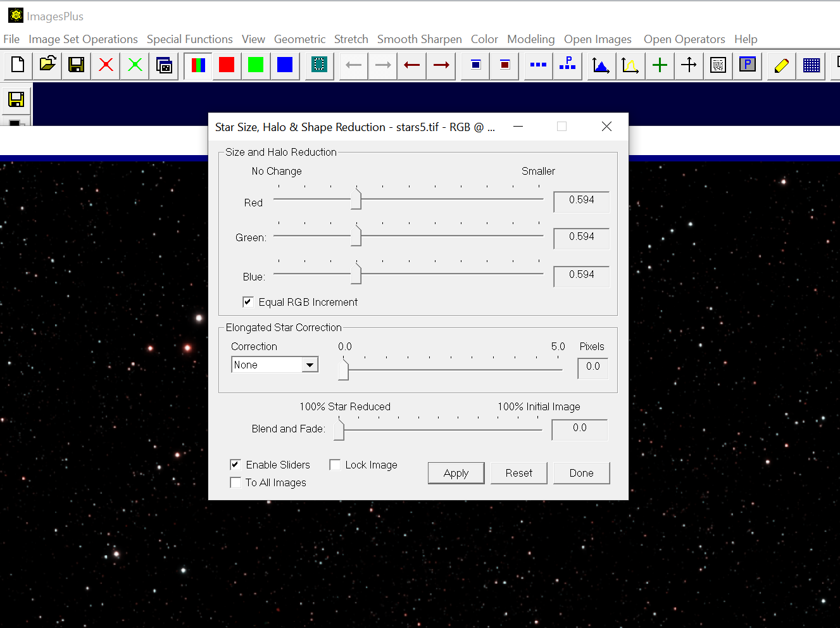This screenshot has height=628, width=840.
Task: Select the RGB color channels display icon
Action: point(198,65)
